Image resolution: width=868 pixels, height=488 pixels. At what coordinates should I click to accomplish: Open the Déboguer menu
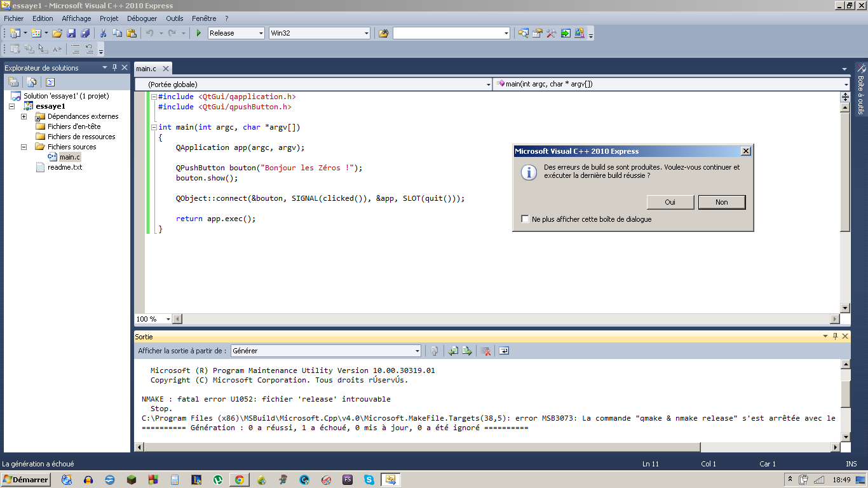(x=142, y=18)
